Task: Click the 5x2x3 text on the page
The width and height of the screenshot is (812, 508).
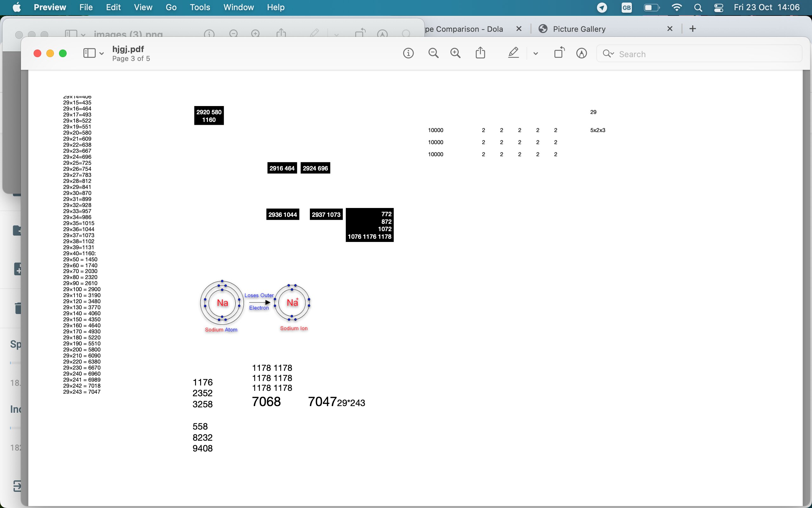Action: coord(598,130)
